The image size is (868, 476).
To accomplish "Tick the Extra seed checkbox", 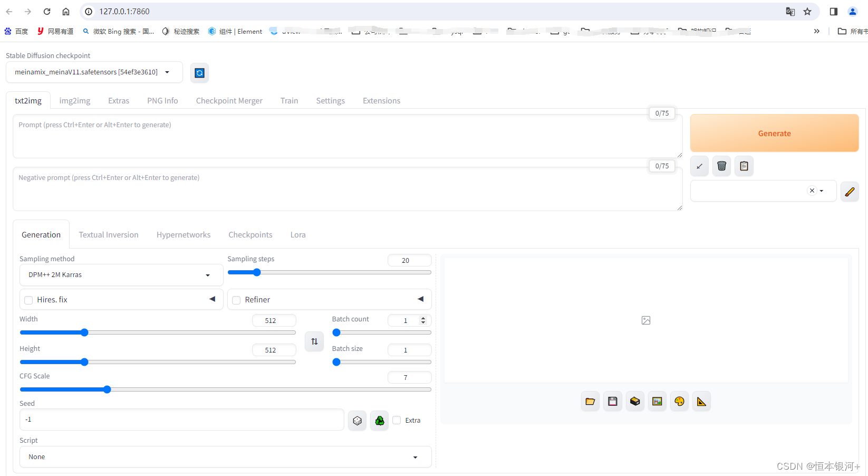I will point(397,421).
